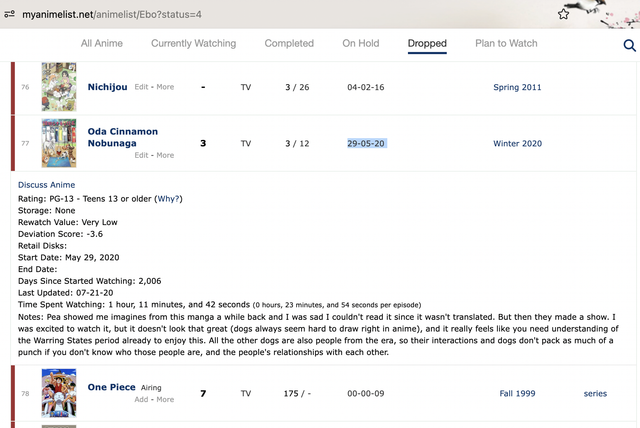Expand More details for One Piece
This screenshot has width=640, height=428.
[165, 398]
